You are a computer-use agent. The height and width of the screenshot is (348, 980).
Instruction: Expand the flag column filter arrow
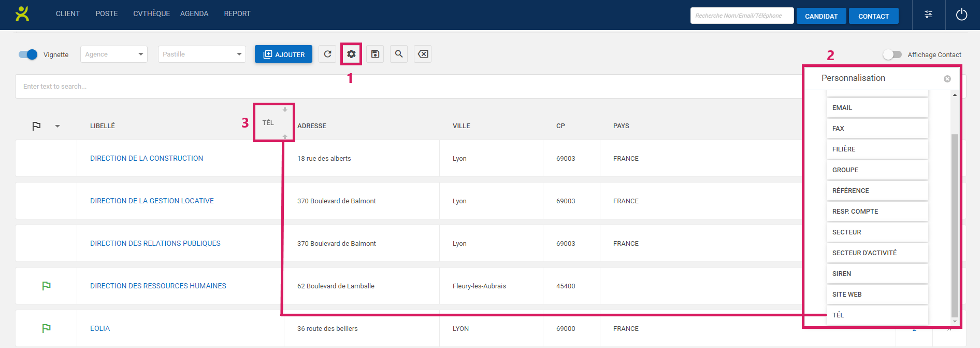pyautogui.click(x=57, y=126)
